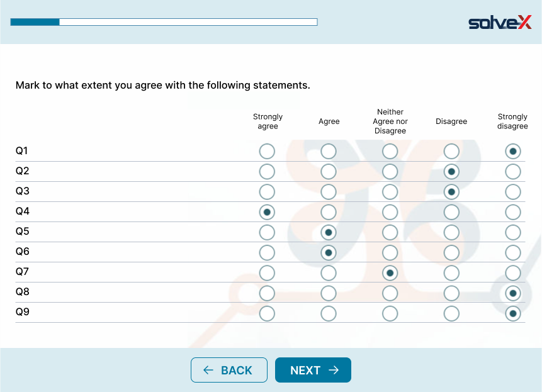The image size is (542, 392).
Task: Click the SolveX logo
Action: 500,23
